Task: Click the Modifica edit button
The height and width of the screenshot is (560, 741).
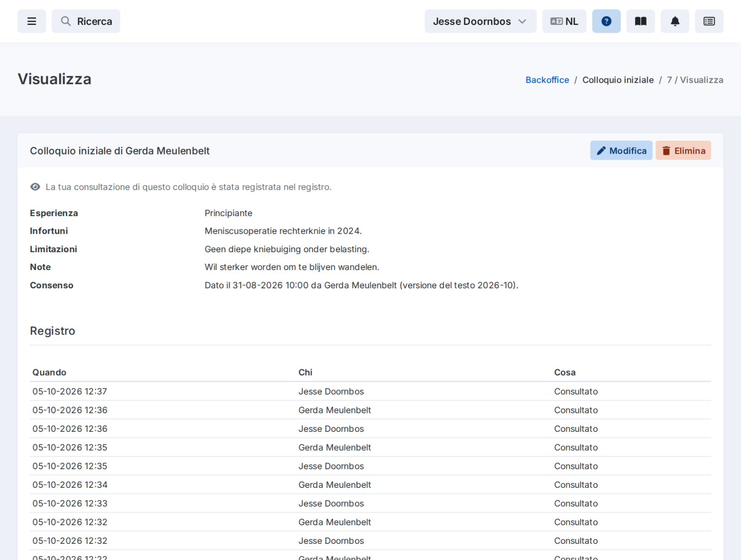Action: tap(621, 150)
